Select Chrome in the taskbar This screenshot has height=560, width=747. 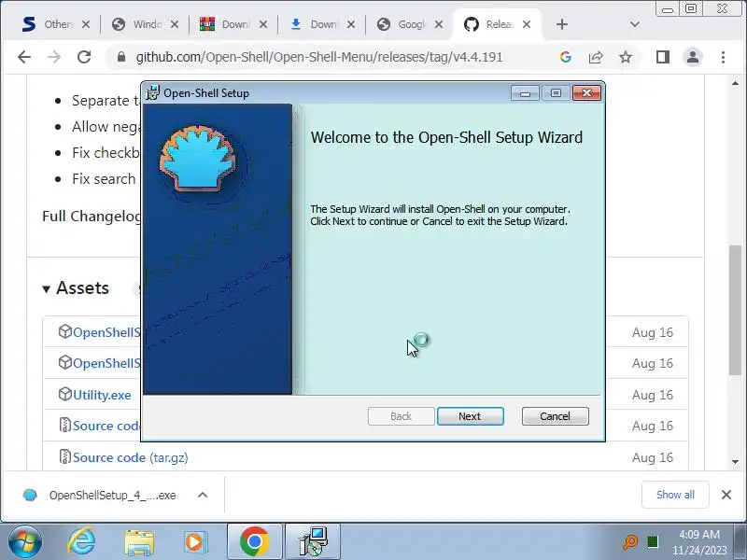click(255, 541)
